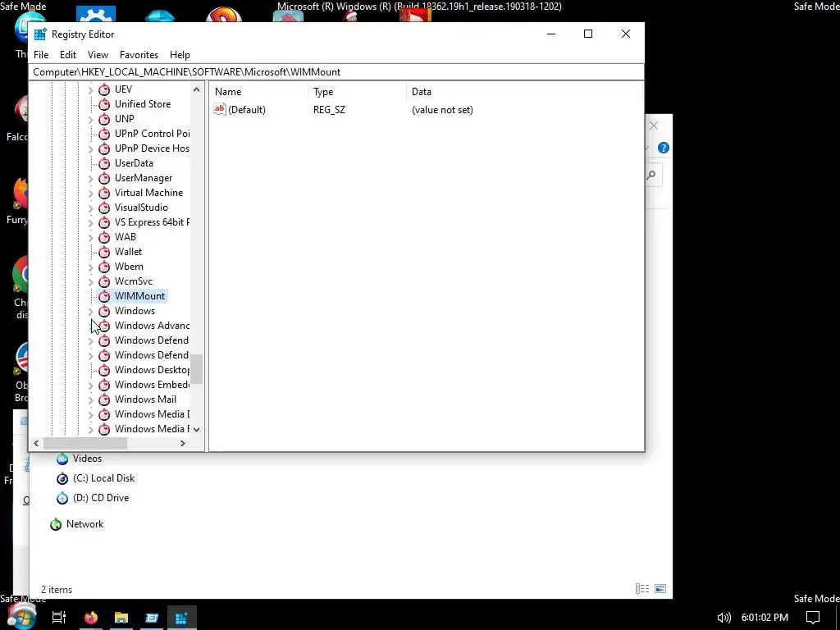Expand the UPnP Device Host key
This screenshot has width=840, height=630.
(90, 149)
